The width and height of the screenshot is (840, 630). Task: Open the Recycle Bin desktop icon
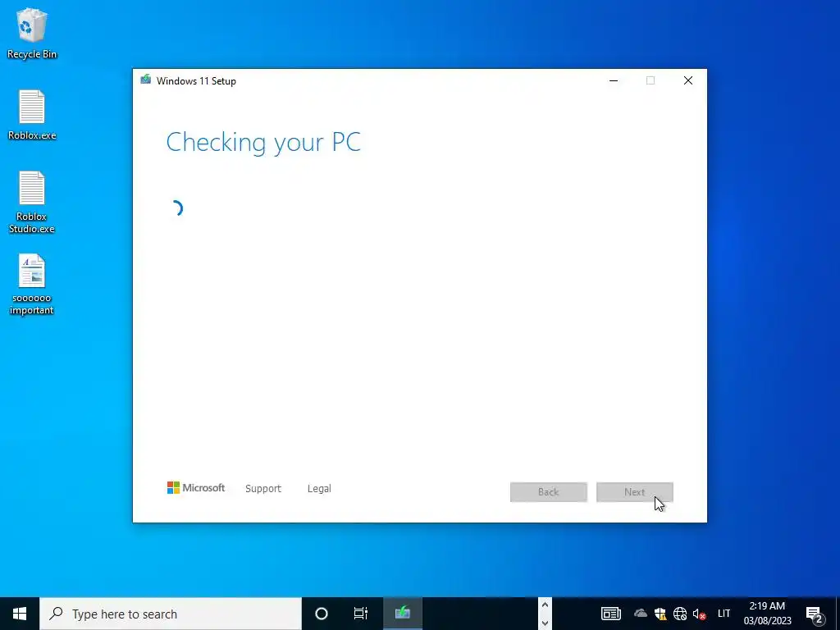[x=32, y=33]
